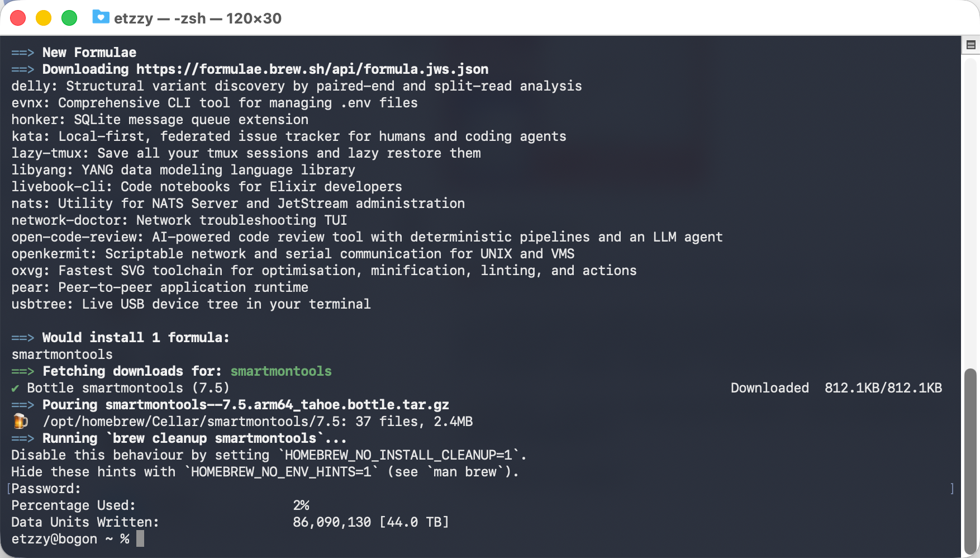980x558 pixels.
Task: Click the cursor block at the etzzy@bogon prompt
Action: pos(140,539)
